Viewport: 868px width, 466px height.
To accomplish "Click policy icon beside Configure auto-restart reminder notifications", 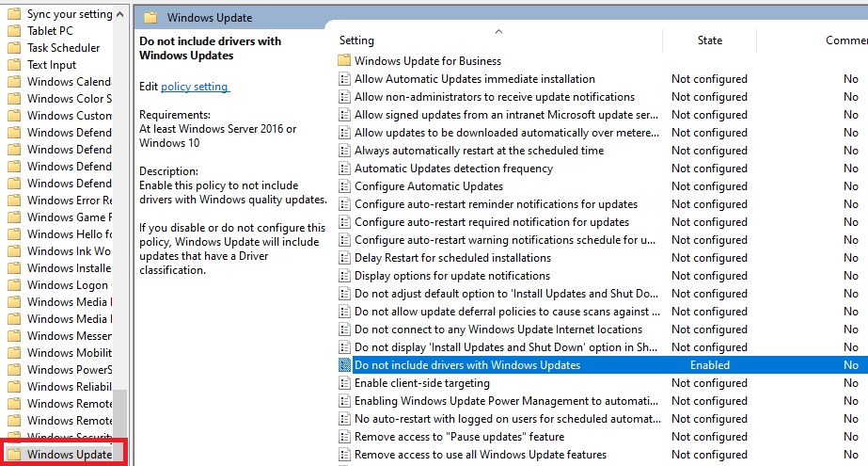I will point(344,204).
